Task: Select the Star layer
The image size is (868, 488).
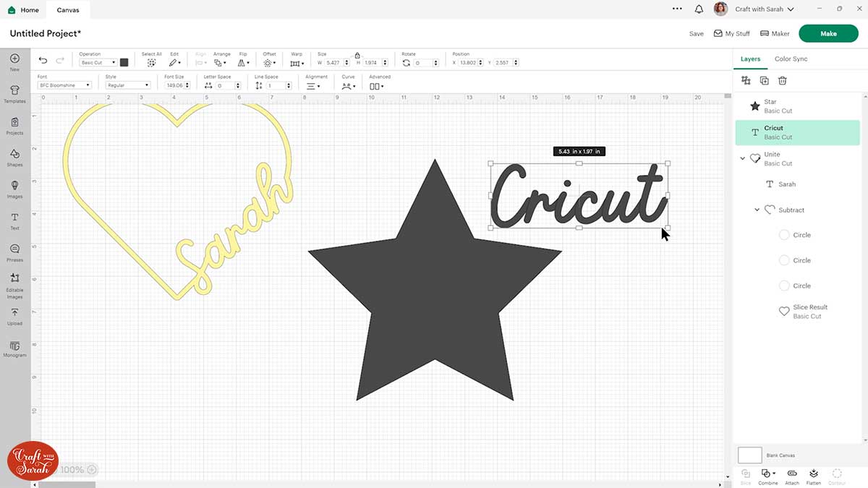Action: coord(798,106)
